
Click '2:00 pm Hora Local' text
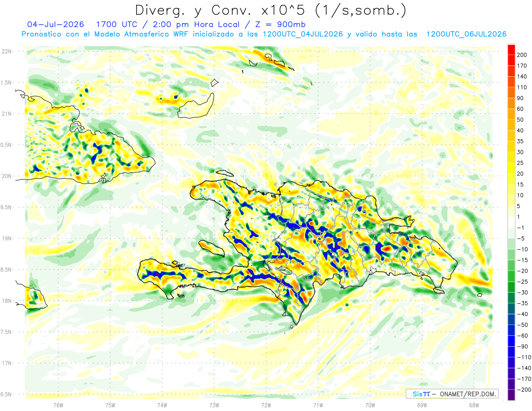[196, 24]
